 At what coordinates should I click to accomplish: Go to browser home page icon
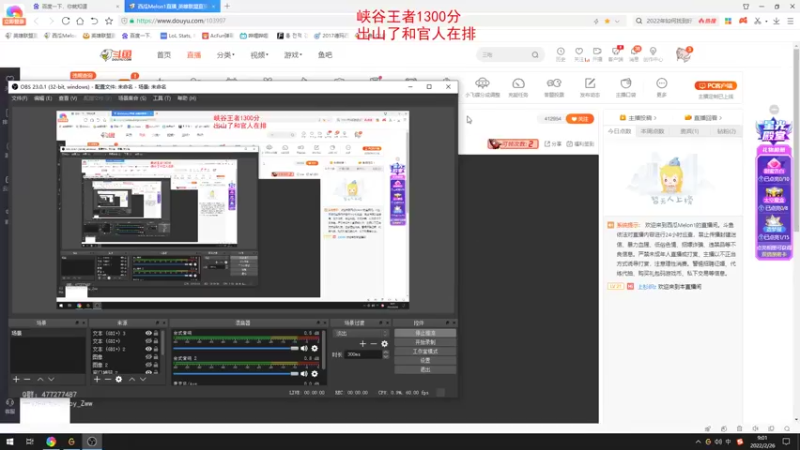tap(80, 21)
